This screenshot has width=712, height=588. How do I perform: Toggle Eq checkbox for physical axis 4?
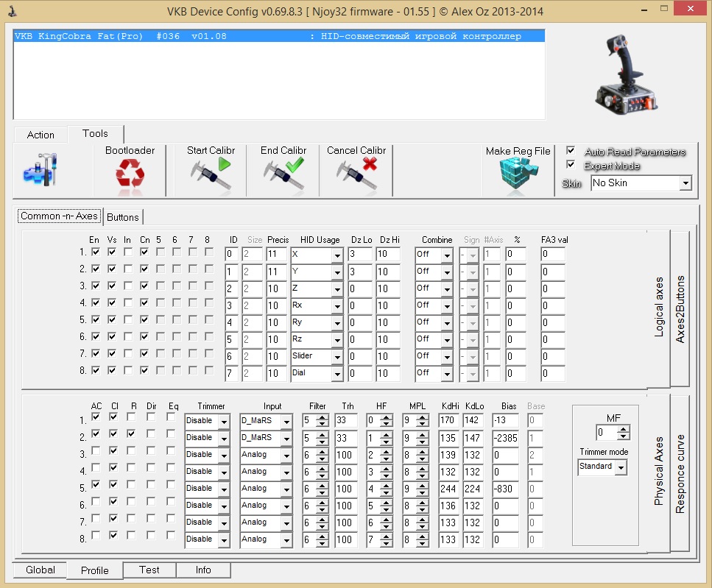coord(171,467)
